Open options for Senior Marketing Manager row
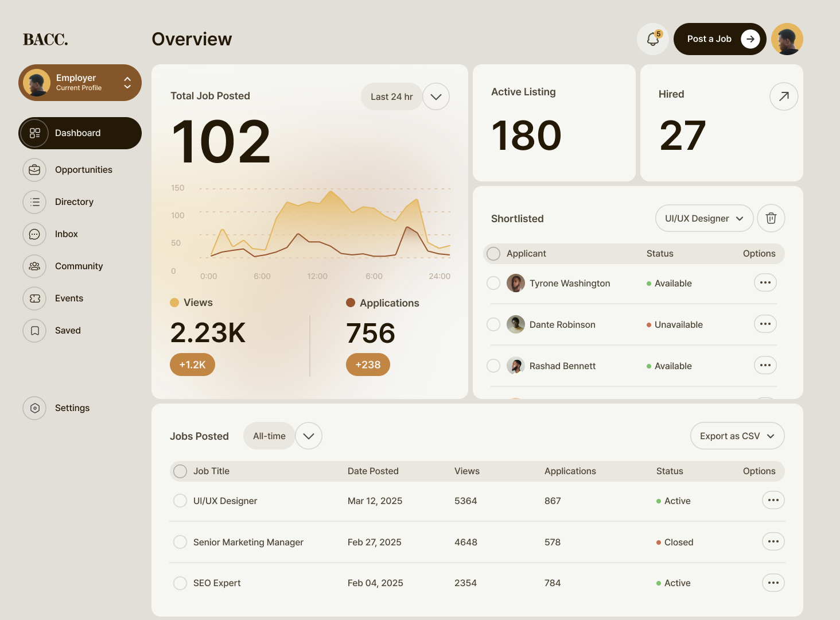840x620 pixels. click(x=773, y=541)
